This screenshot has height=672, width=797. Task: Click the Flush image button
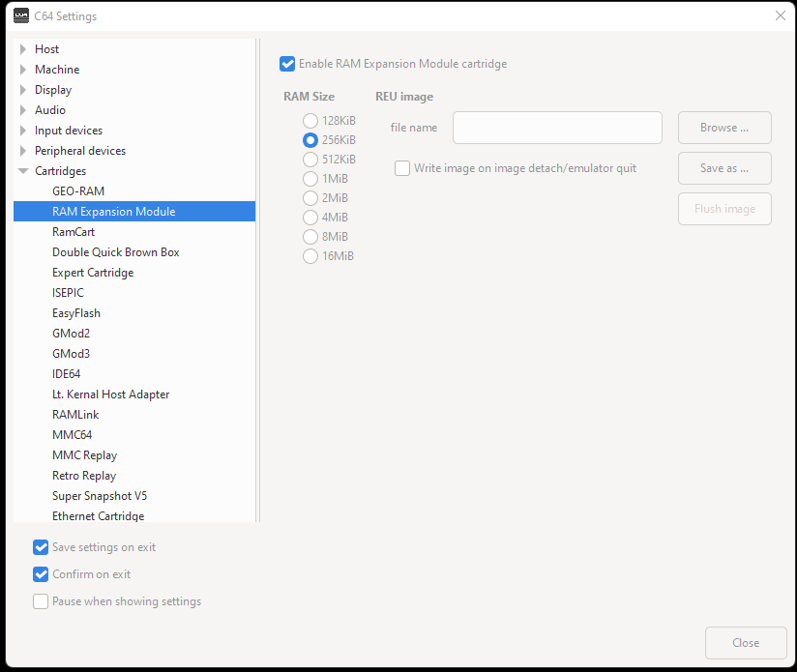coord(724,209)
